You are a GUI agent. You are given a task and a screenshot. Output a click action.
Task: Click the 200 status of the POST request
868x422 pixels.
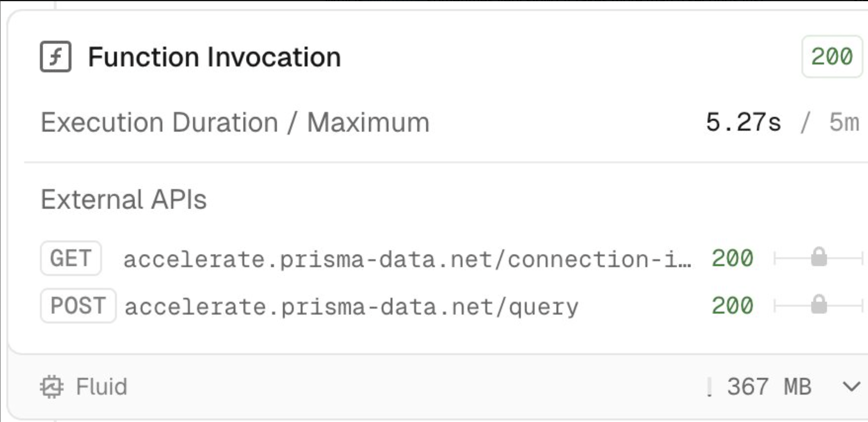click(732, 306)
